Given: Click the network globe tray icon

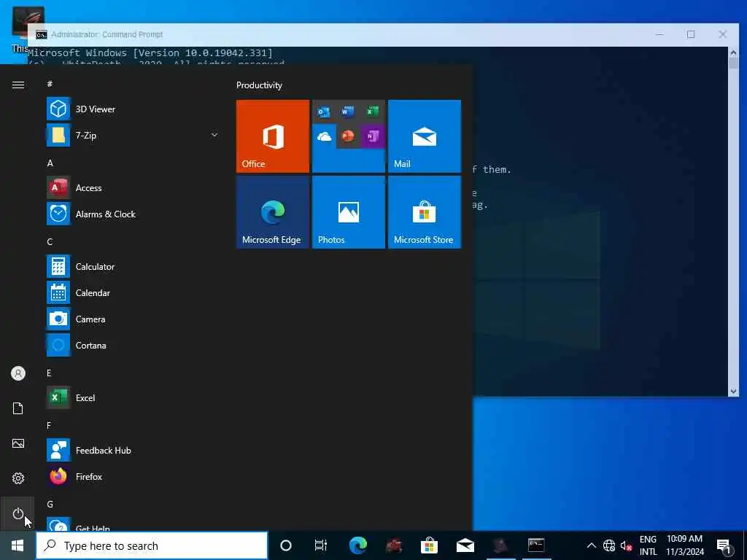Looking at the screenshot, I should (609, 545).
